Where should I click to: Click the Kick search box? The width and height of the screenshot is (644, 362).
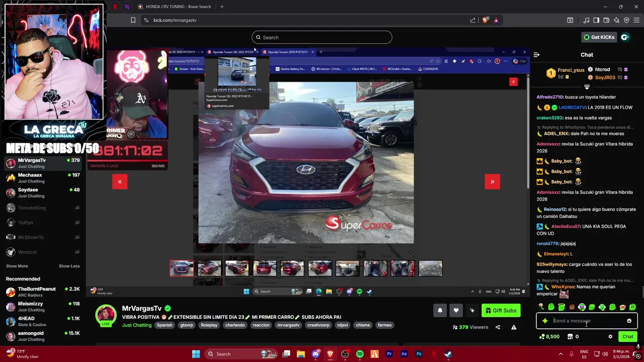click(321, 37)
